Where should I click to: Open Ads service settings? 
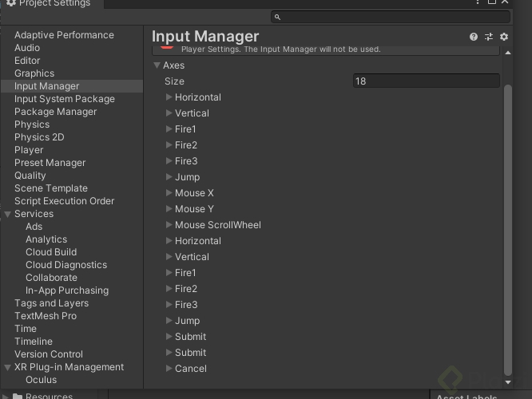(x=34, y=227)
